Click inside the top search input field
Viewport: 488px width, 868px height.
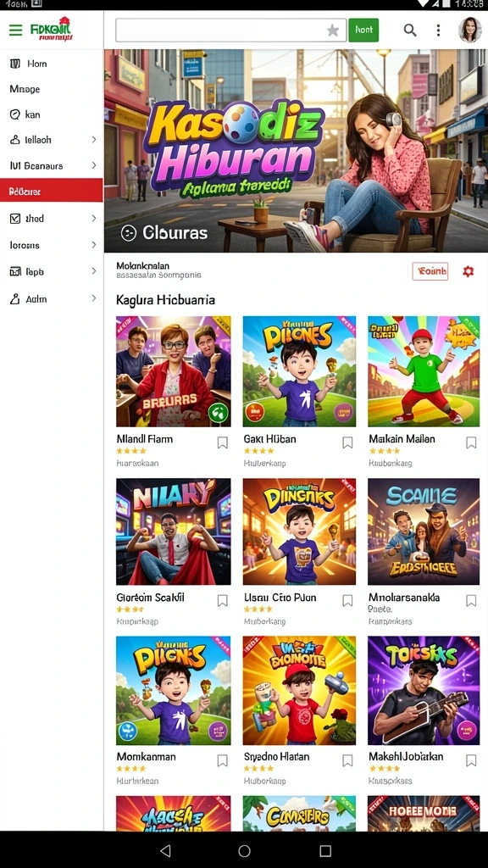tap(221, 30)
